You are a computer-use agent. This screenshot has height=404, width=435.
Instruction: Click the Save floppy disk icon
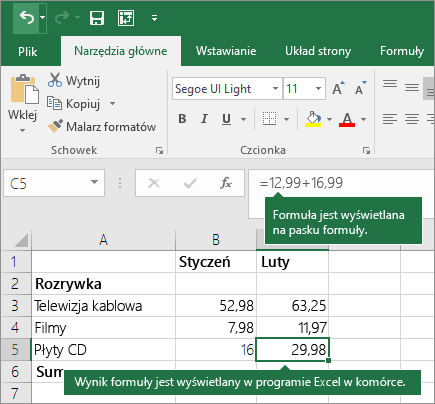tap(97, 17)
